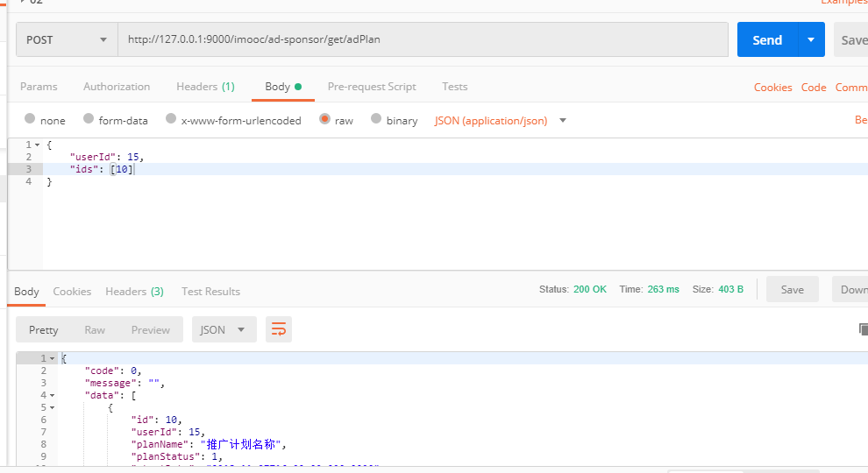
Task: Select the response Body tab
Action: click(26, 292)
